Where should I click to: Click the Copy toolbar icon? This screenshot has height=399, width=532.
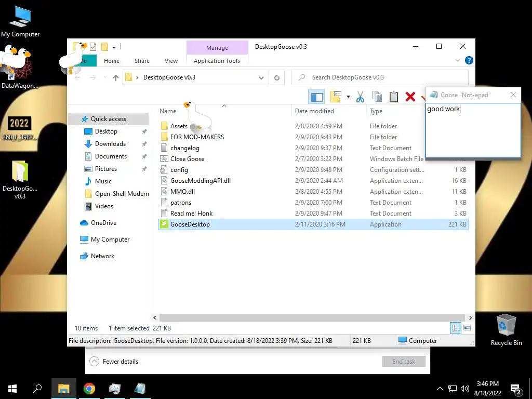(377, 97)
